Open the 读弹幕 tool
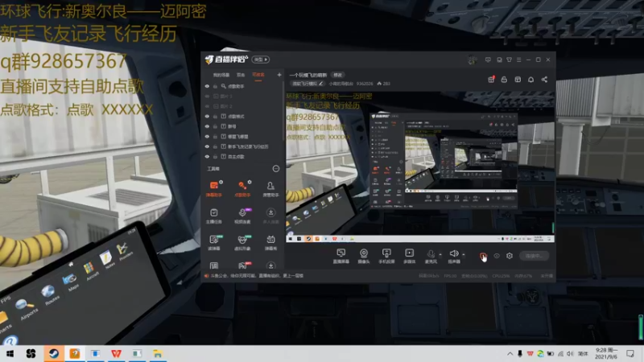This screenshot has width=644, height=362. tap(214, 242)
